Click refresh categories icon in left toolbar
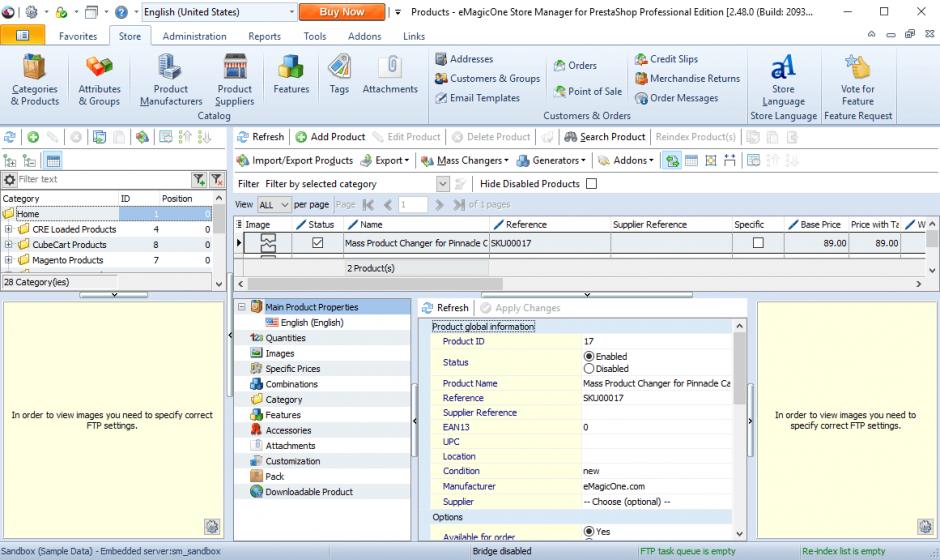The image size is (940, 560). [x=10, y=137]
